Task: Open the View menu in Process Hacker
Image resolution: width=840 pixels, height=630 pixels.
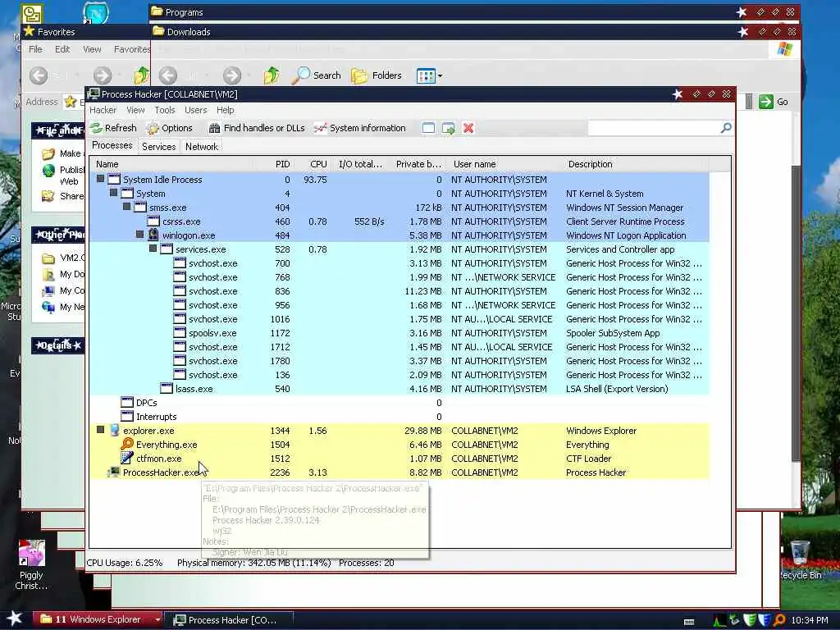Action: tap(135, 110)
